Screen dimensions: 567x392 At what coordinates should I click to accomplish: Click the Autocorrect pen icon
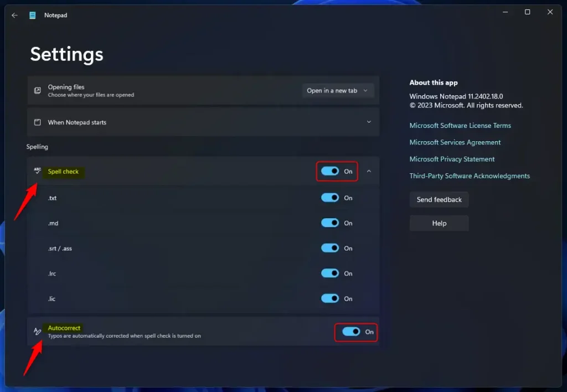(37, 331)
